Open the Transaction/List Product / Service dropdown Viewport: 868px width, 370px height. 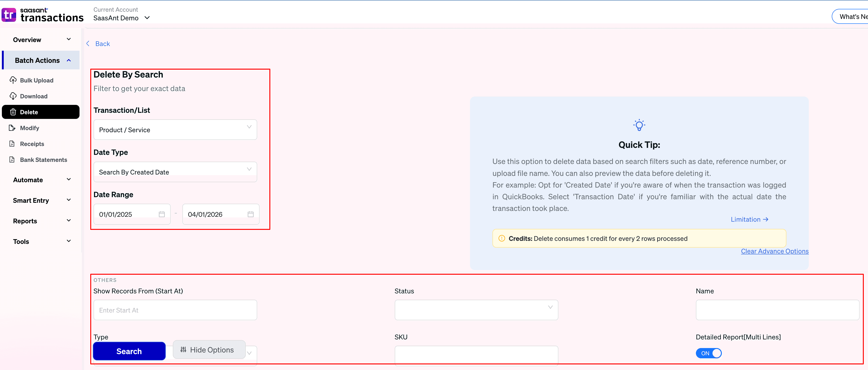point(175,130)
